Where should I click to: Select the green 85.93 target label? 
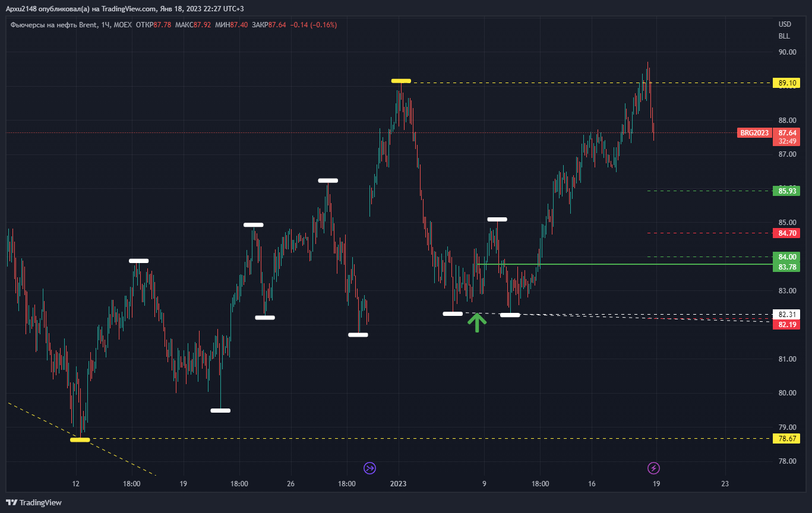point(786,191)
